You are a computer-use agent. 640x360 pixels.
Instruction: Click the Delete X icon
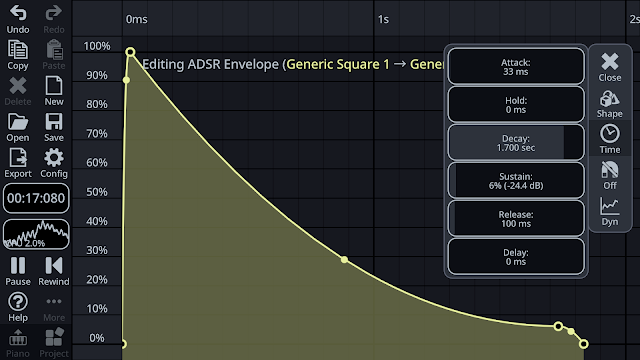point(18,86)
